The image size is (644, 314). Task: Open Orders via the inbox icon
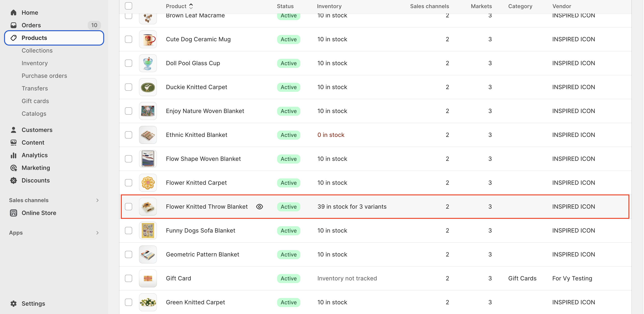click(14, 25)
